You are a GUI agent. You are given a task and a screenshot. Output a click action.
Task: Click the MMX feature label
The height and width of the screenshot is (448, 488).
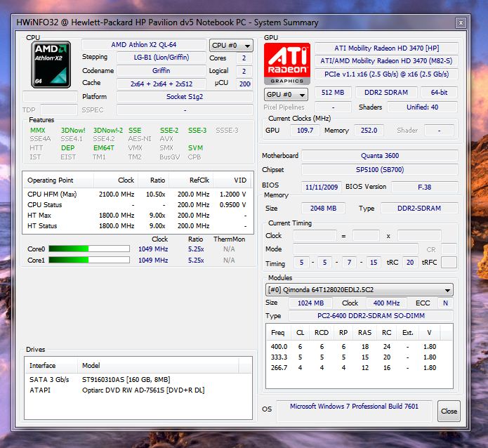tap(38, 130)
